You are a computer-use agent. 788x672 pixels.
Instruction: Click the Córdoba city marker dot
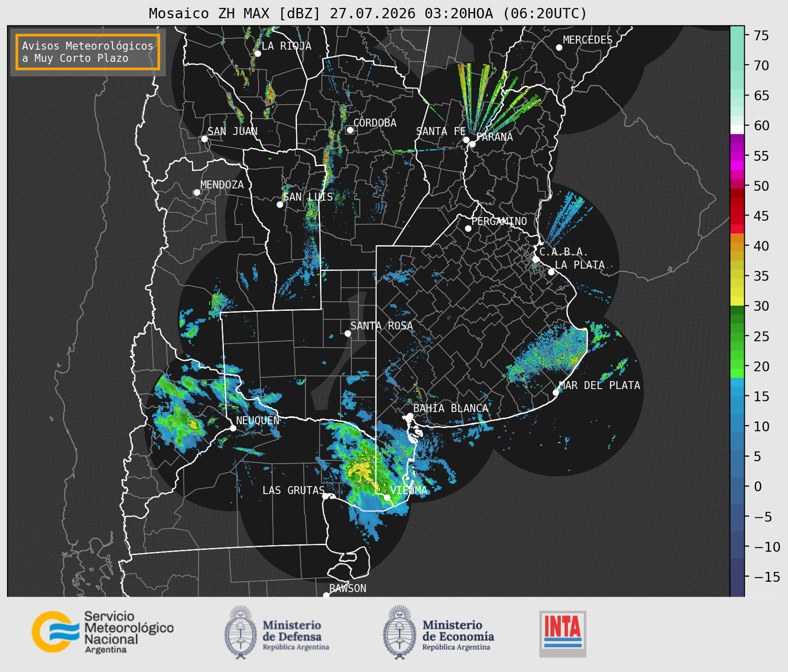coord(350,130)
